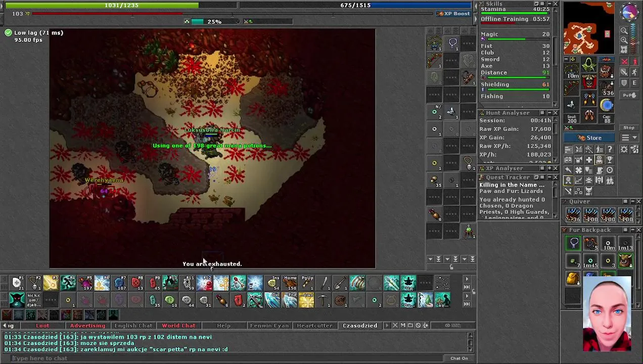
Task: Use the pickaxe action bar slot
Action: (323, 300)
